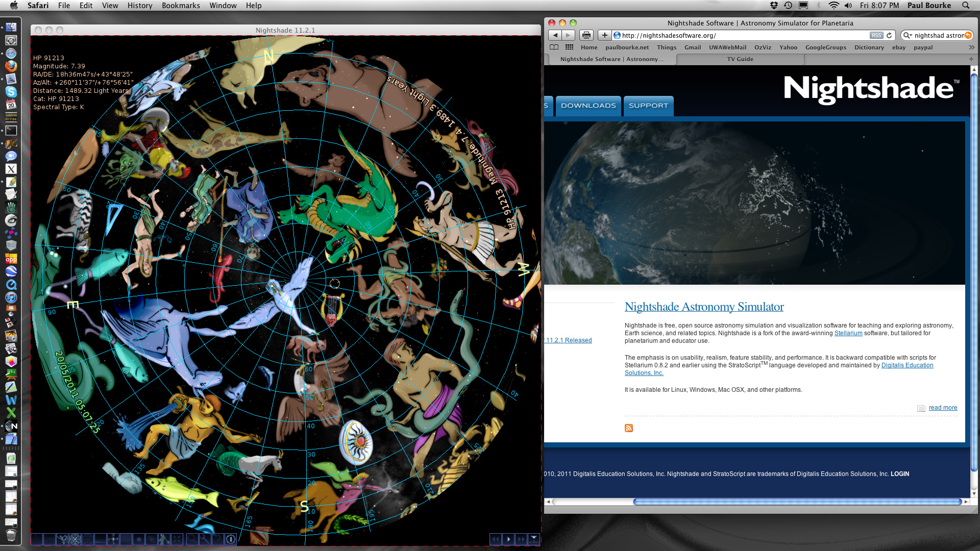The image size is (980, 551).
Task: Toggle constellation names in Nightshade toolbar
Action: click(x=50, y=539)
